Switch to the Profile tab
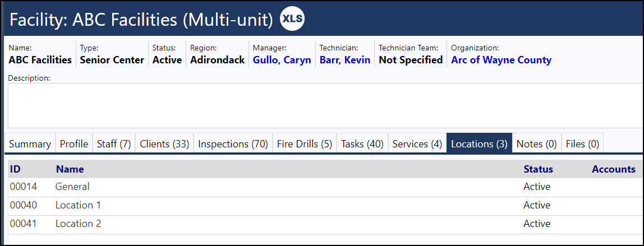 coord(74,144)
